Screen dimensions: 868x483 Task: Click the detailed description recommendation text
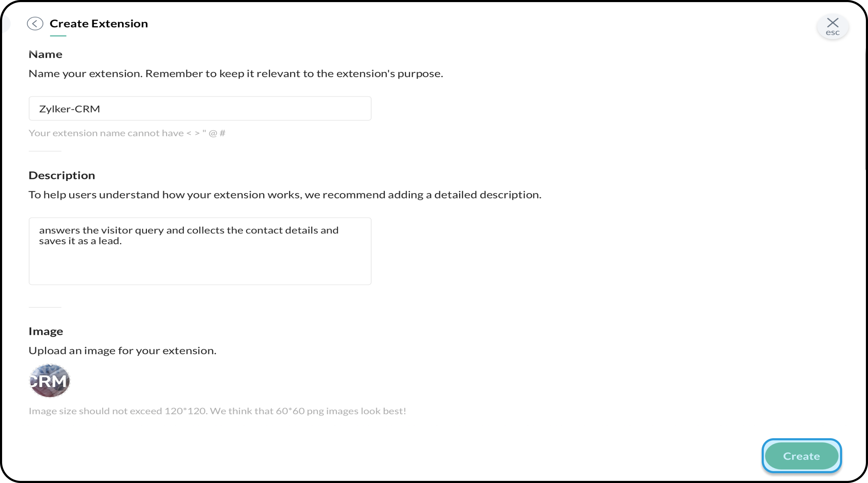(x=285, y=195)
